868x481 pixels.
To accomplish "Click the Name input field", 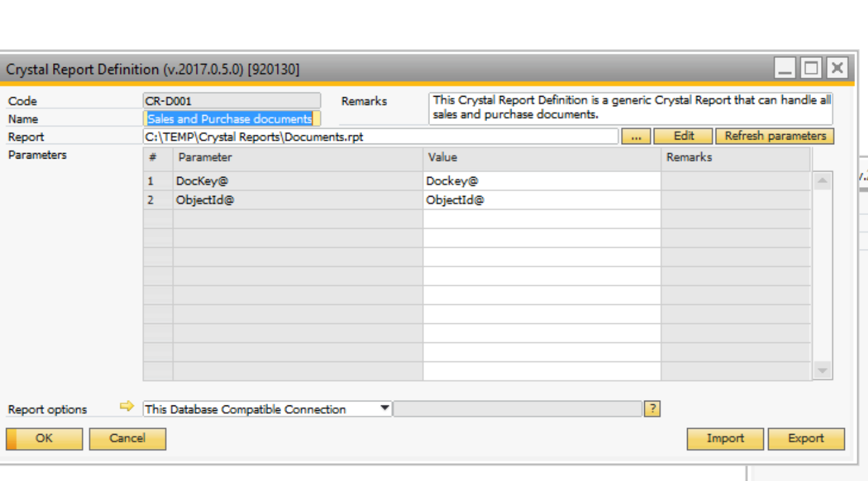I will (232, 119).
